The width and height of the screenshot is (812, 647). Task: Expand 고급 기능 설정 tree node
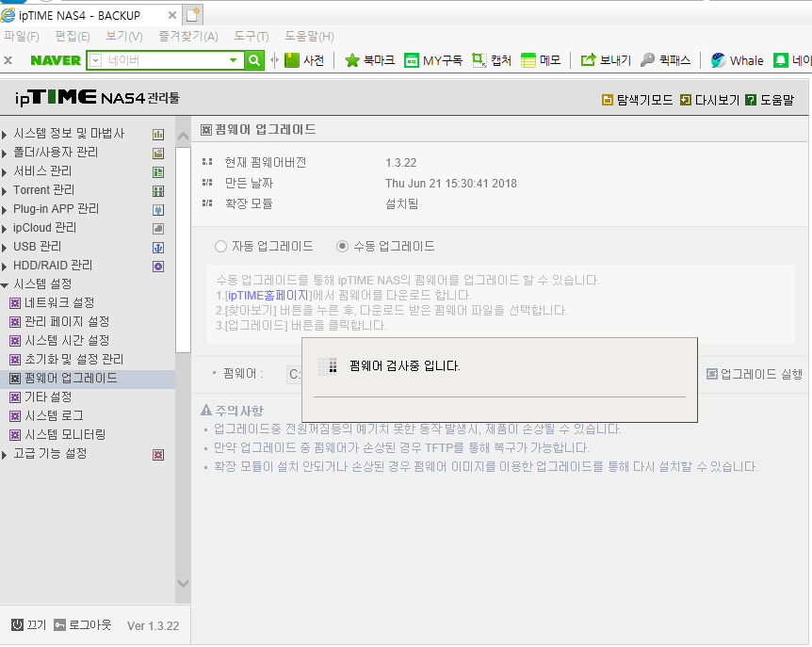tap(4, 455)
